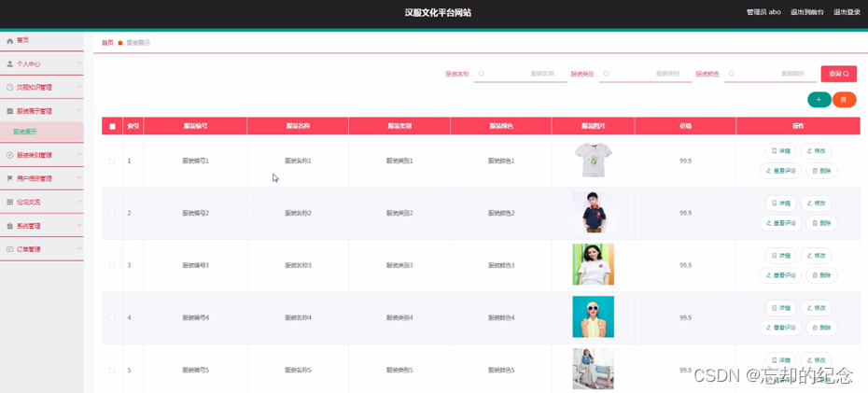Click the 服装编号 column header
Image resolution: width=868 pixels, height=393 pixels.
[x=195, y=126]
